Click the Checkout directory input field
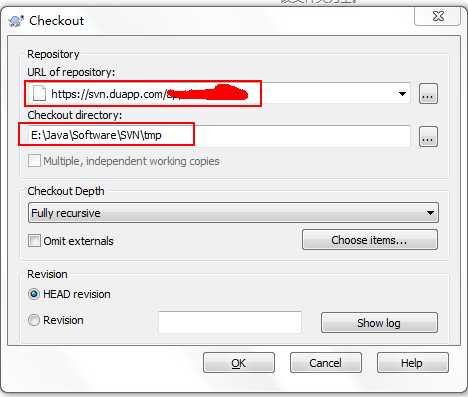The width and height of the screenshot is (468, 397). pyautogui.click(x=219, y=136)
